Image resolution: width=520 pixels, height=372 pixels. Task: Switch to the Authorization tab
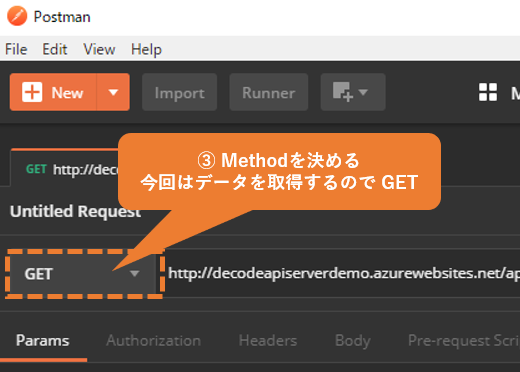pos(154,341)
